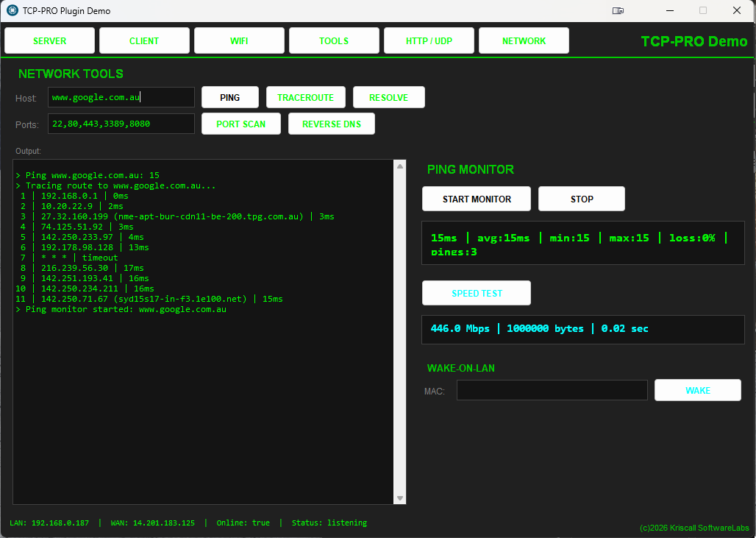
Task: Run TRACEROUTE on the host
Action: (305, 98)
